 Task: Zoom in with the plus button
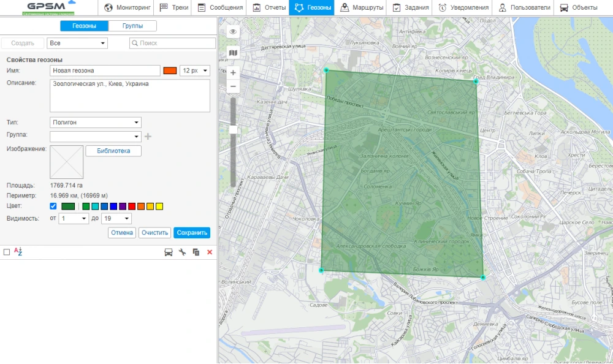233,72
